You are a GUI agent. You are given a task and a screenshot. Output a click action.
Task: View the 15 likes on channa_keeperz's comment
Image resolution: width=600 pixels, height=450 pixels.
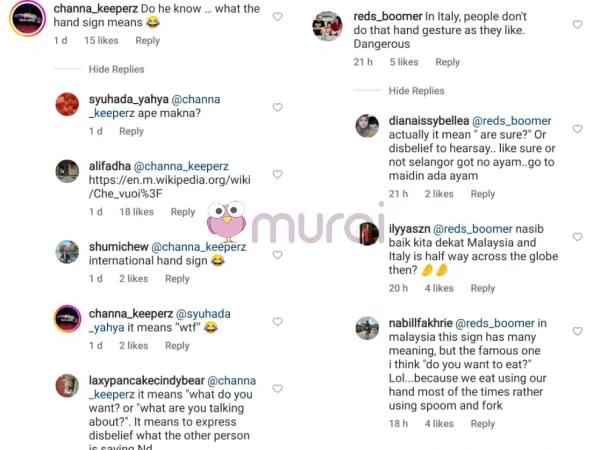pos(103,41)
